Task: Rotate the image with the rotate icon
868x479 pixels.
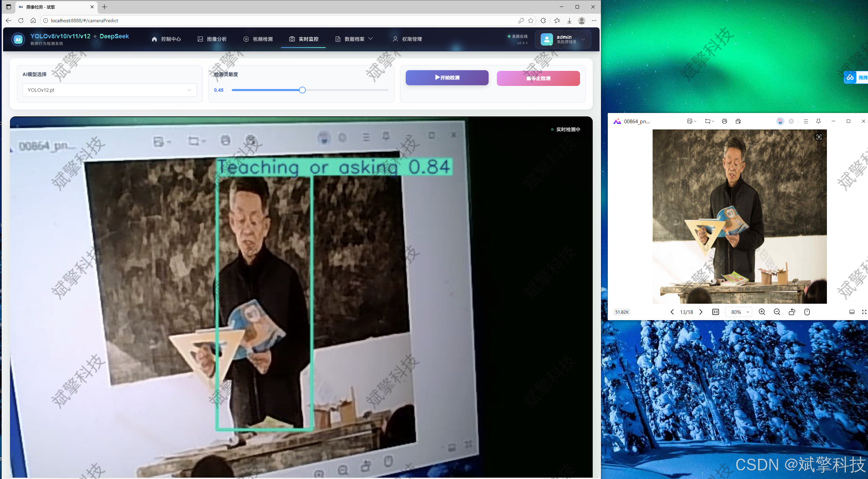Action: (792, 312)
